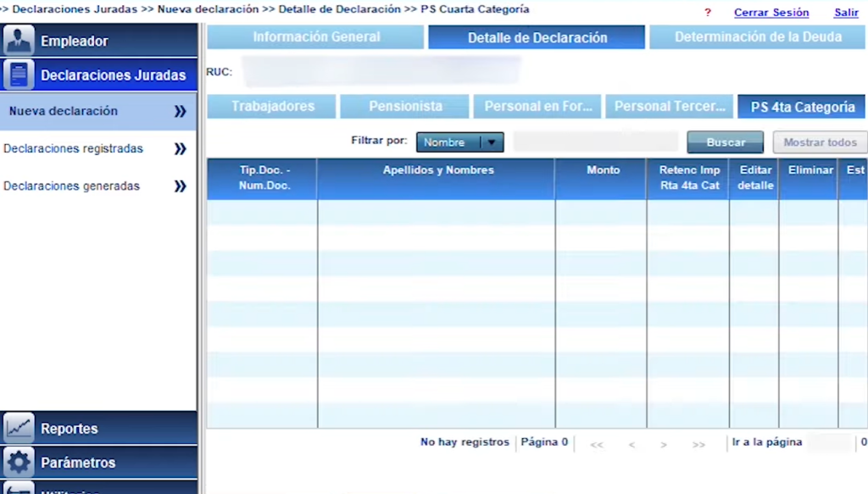Click the Cerrar Sesión link
Image resolution: width=868 pixels, height=494 pixels.
click(x=771, y=13)
